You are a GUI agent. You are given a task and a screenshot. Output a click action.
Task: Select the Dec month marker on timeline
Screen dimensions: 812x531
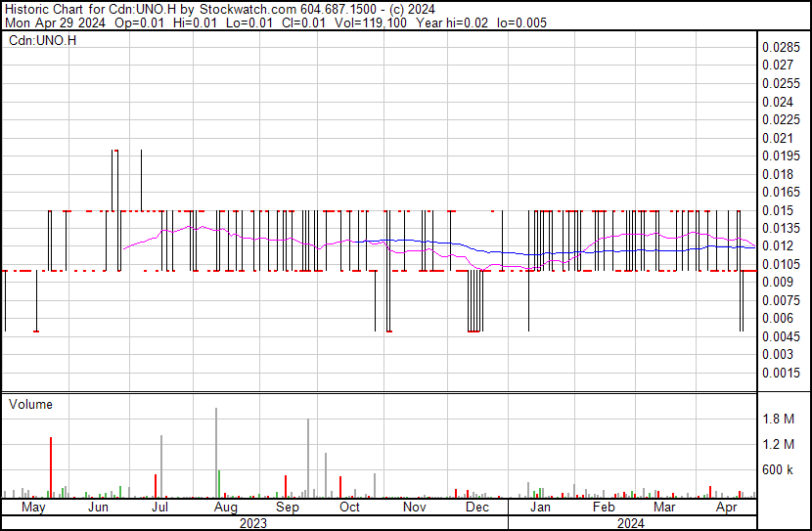(476, 508)
